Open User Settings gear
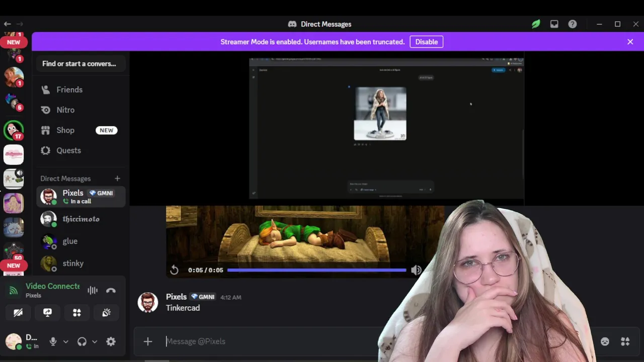This screenshot has height=362, width=644. (x=111, y=341)
